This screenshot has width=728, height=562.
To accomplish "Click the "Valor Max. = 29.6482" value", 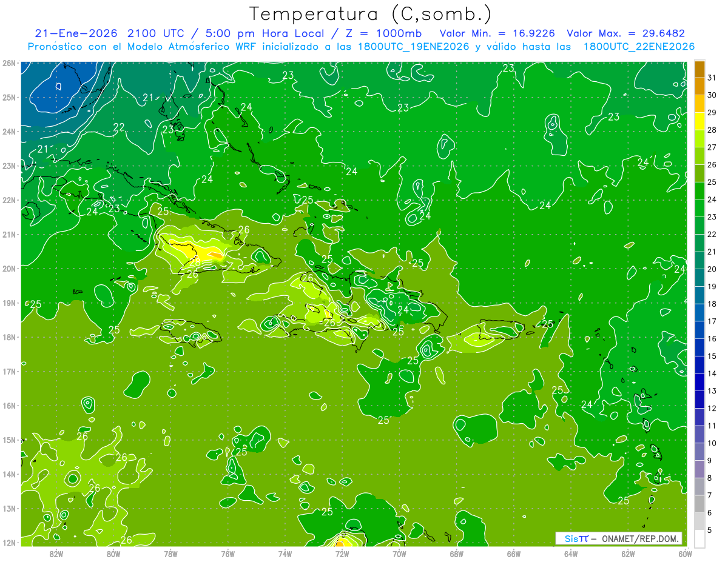I will (625, 33).
